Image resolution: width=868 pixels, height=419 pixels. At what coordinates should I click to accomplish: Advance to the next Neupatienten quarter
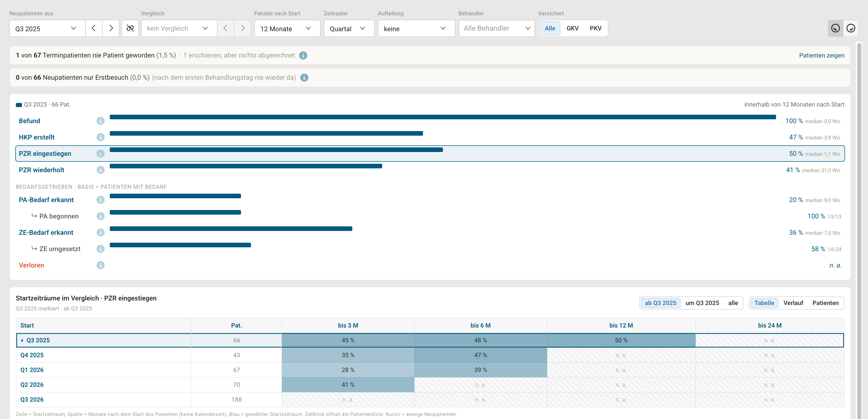tap(111, 28)
